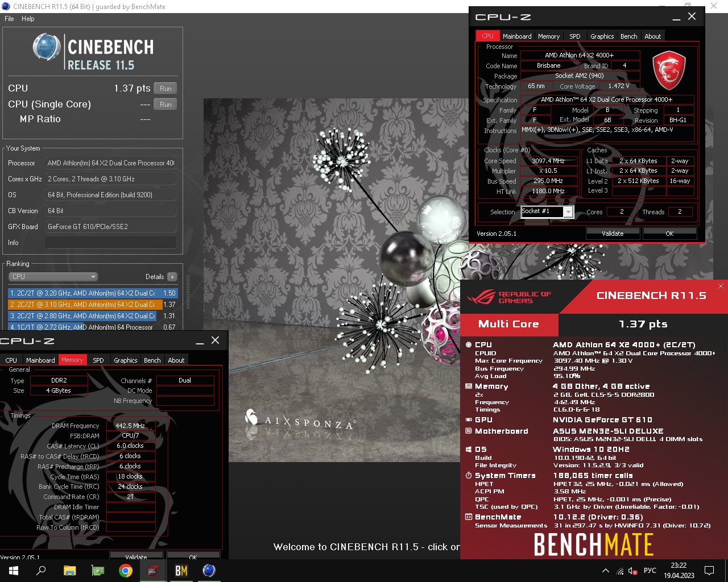Click Core Speed value 3097.4 MHz
This screenshot has width=728, height=582.
[548, 161]
